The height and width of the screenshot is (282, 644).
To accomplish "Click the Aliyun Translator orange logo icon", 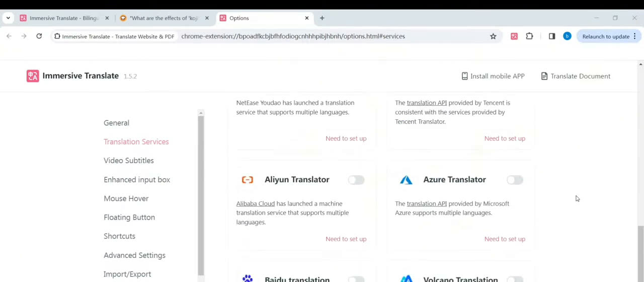I will click(248, 180).
